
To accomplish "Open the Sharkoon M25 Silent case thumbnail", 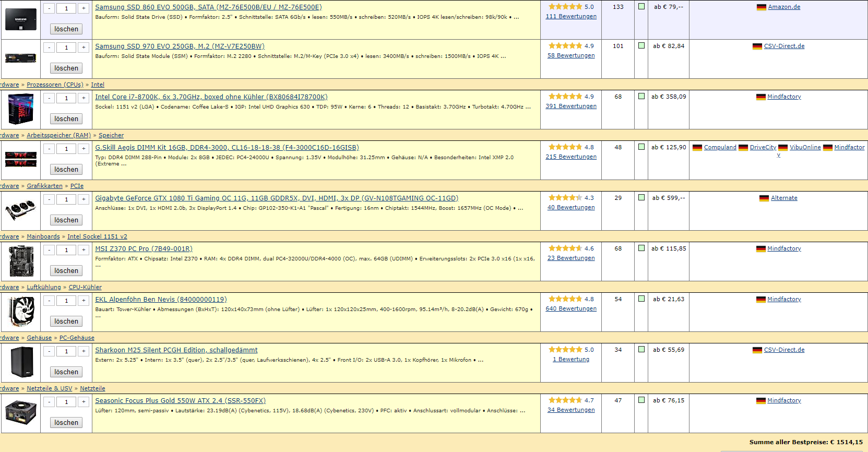I will tap(21, 362).
